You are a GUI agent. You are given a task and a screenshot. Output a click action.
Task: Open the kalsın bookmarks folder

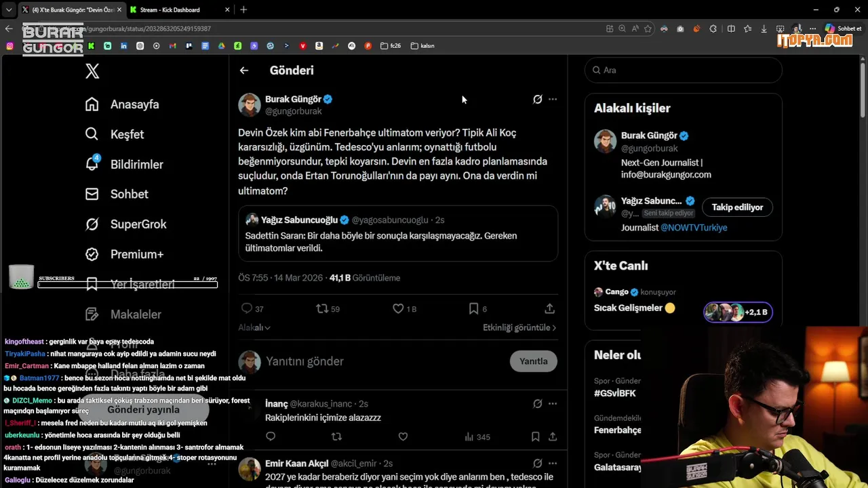[x=422, y=46]
